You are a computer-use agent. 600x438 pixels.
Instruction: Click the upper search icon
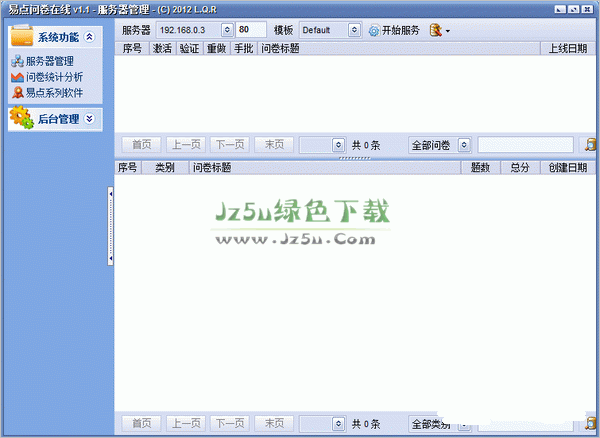click(x=591, y=145)
